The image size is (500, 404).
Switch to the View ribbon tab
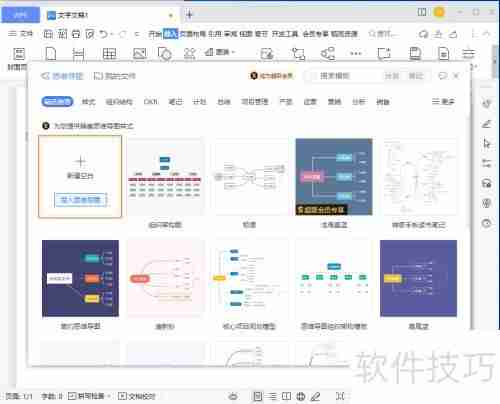pyautogui.click(x=246, y=34)
